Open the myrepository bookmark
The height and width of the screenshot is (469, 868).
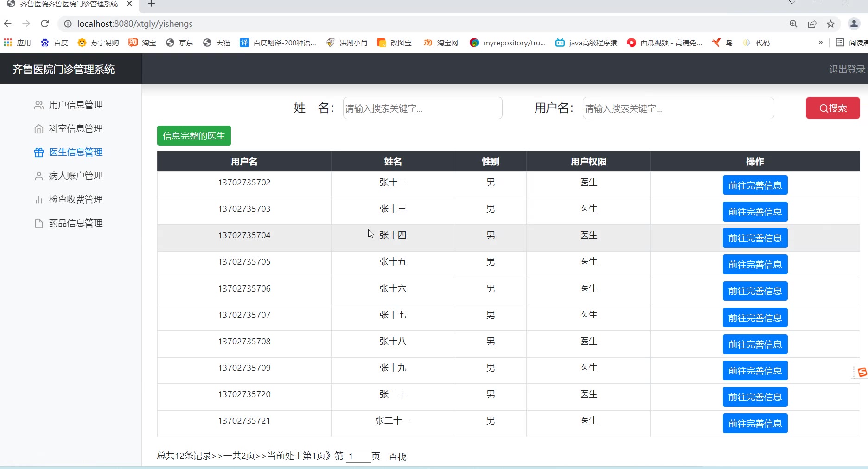pyautogui.click(x=508, y=43)
